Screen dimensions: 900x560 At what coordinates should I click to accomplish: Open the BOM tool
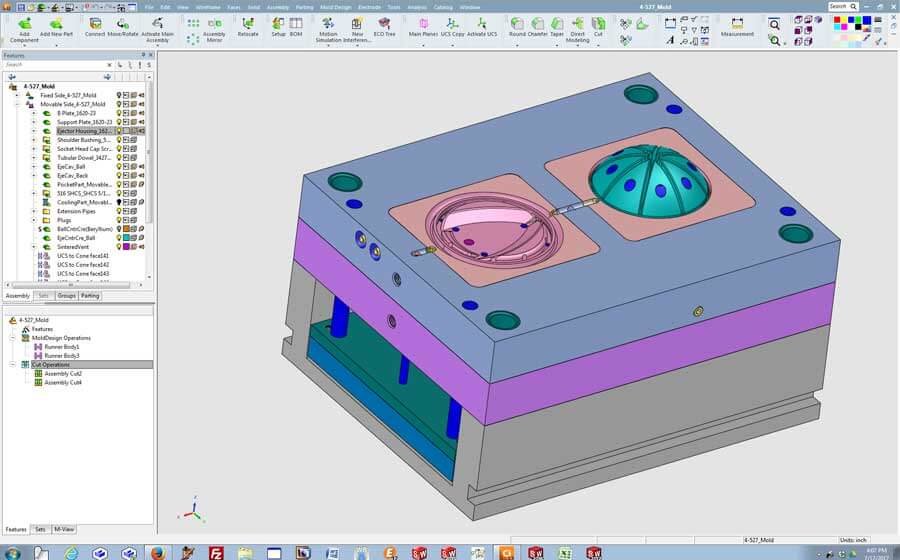pos(296,25)
